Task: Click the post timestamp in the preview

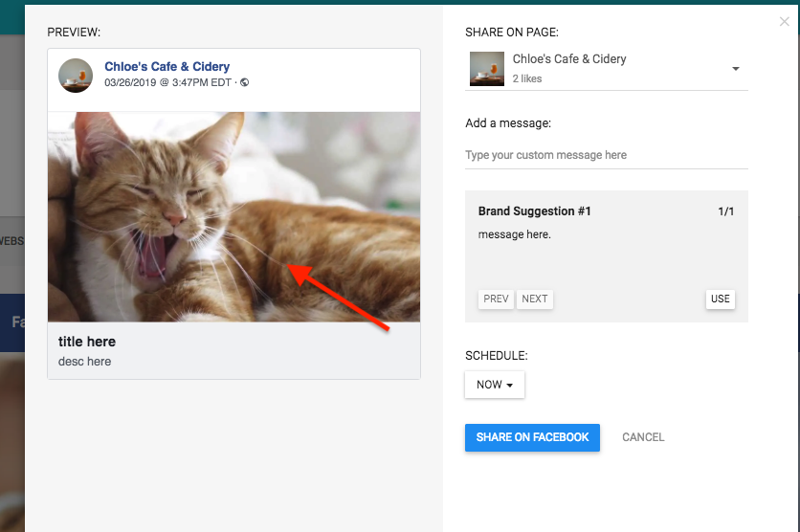Action: point(167,82)
